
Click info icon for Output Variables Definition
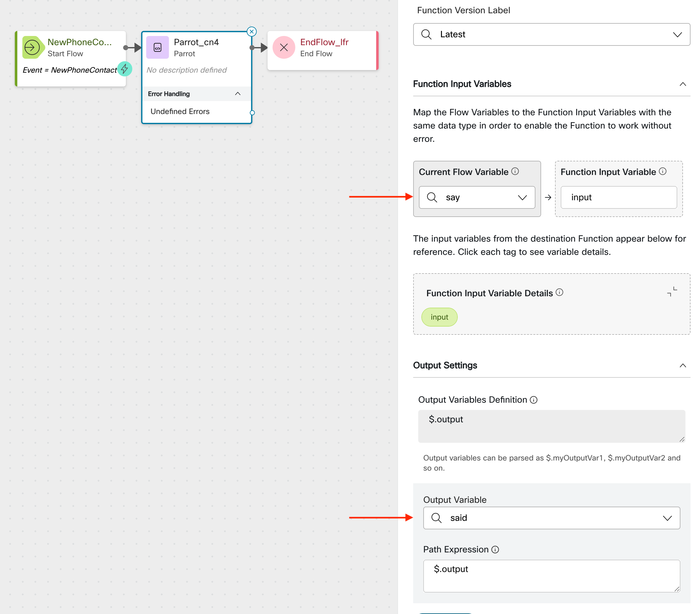coord(534,400)
